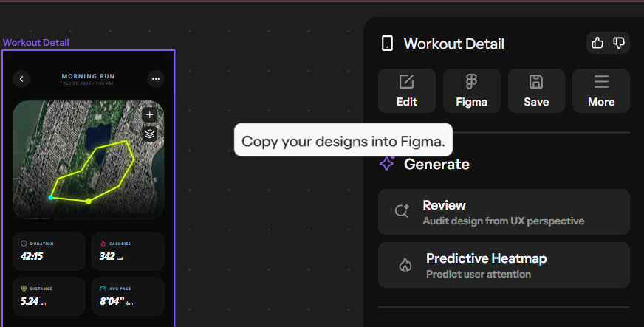
Task: Copy design with the Figma button
Action: [471, 91]
